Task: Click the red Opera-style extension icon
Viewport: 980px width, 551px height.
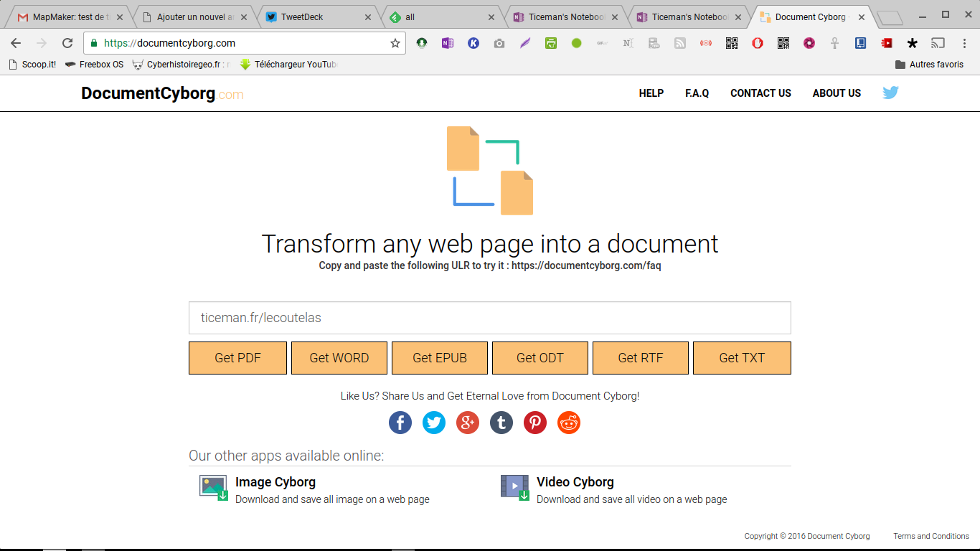Action: [758, 43]
